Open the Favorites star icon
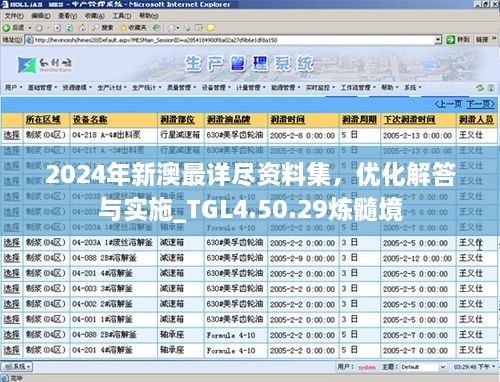 click(123, 28)
